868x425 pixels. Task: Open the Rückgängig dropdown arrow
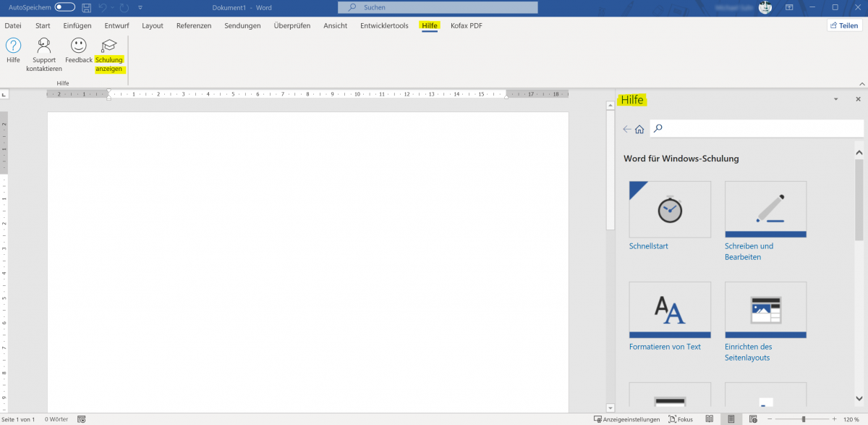[113, 7]
